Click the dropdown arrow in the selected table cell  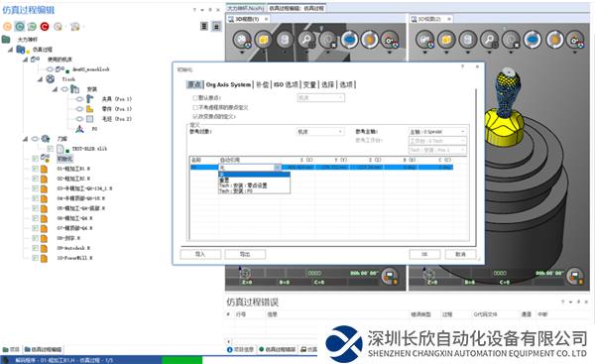278,168
